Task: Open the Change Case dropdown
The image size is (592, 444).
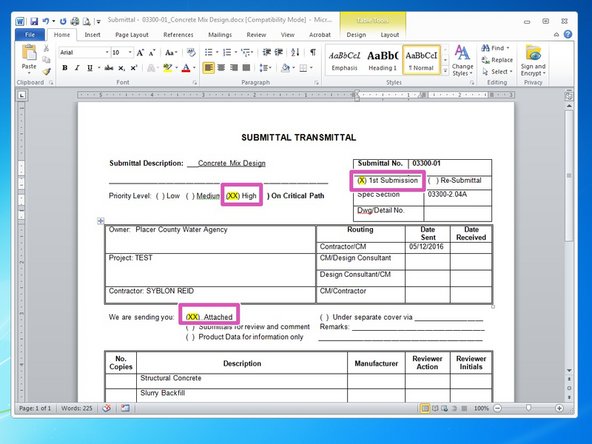Action: pos(171,52)
